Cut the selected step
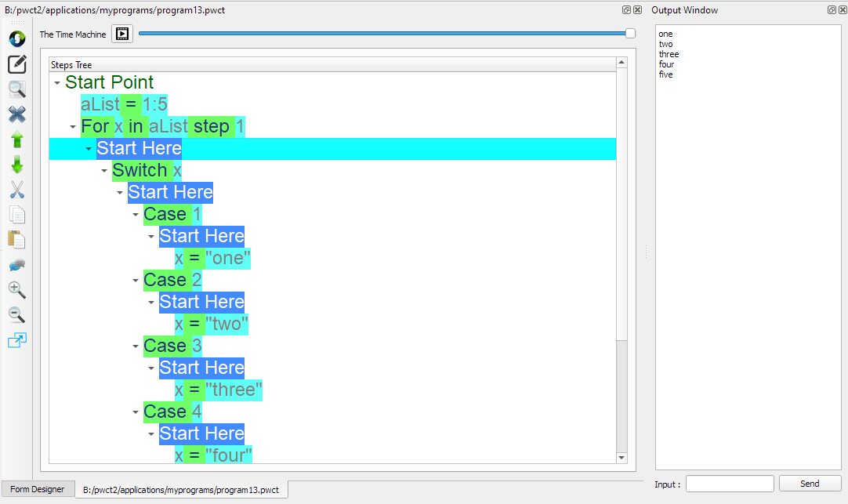Screen dimensions: 848x504 pyautogui.click(x=16, y=190)
